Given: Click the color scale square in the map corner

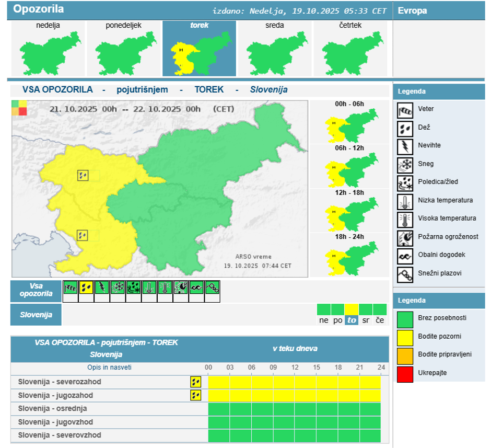Looking at the screenshot, I should (19, 108).
